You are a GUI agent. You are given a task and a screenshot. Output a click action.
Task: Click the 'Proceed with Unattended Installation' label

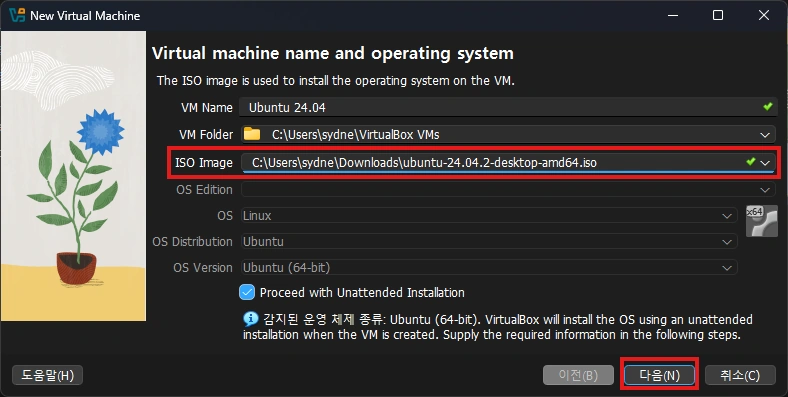(x=362, y=292)
